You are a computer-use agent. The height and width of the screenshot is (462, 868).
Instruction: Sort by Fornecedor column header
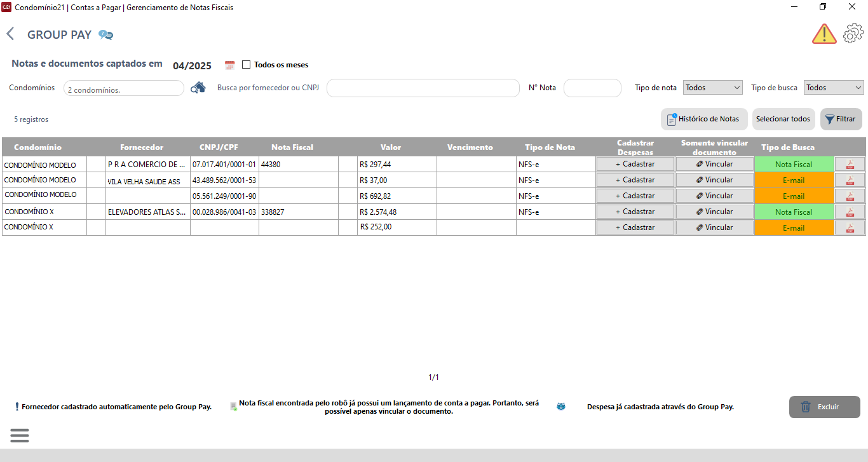click(x=142, y=147)
